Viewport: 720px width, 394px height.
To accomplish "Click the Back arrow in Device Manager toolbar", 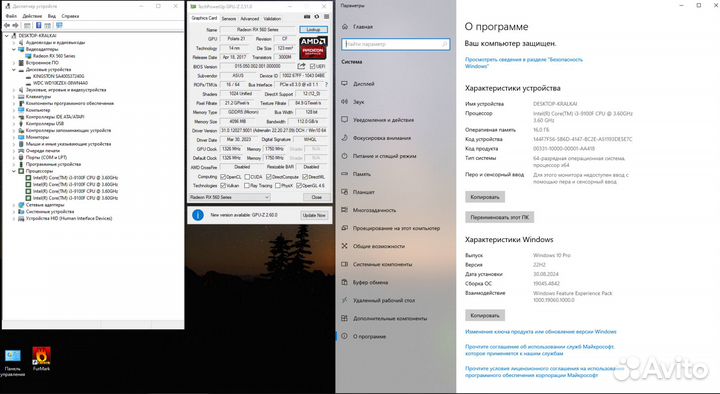I will coord(6,25).
